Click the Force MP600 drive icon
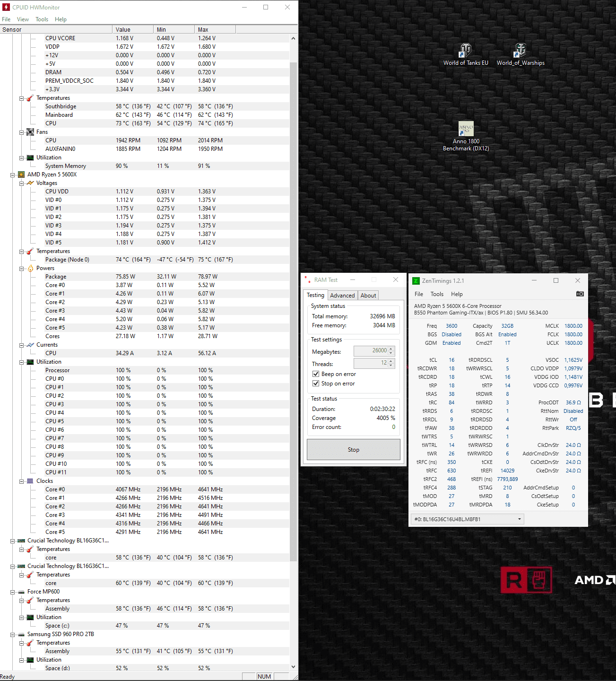Screen dimensions: 616x681 pos(21,592)
